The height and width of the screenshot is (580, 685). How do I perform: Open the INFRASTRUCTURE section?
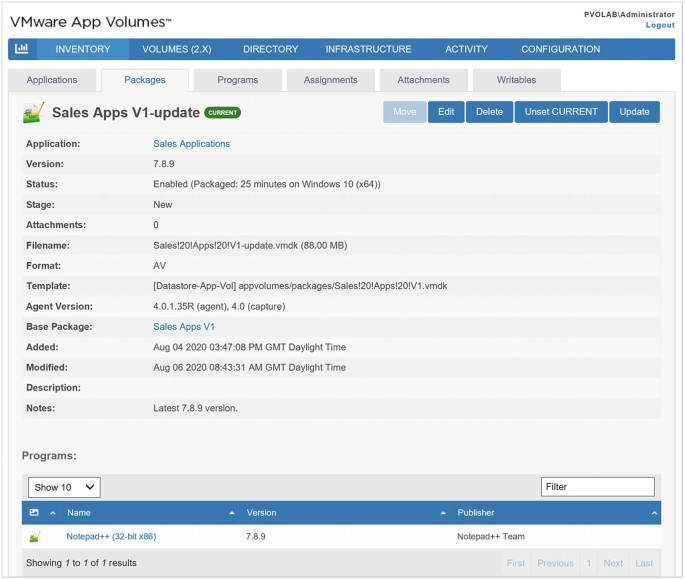[x=368, y=49]
